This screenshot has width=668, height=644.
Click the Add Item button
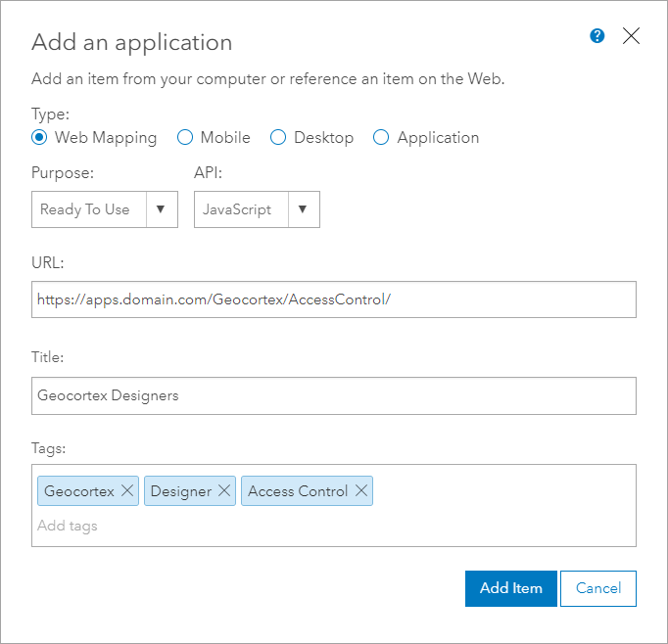click(x=511, y=588)
